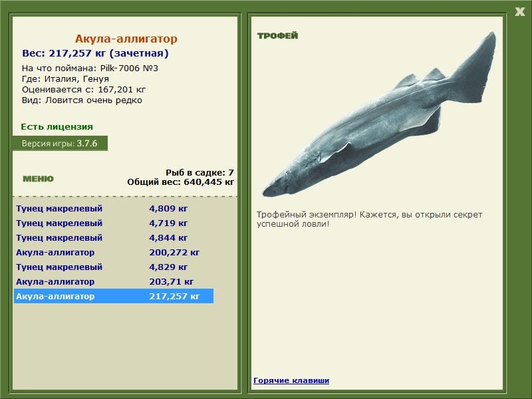
Task: Click the ТРОФЕЙ heading
Action: [277, 36]
